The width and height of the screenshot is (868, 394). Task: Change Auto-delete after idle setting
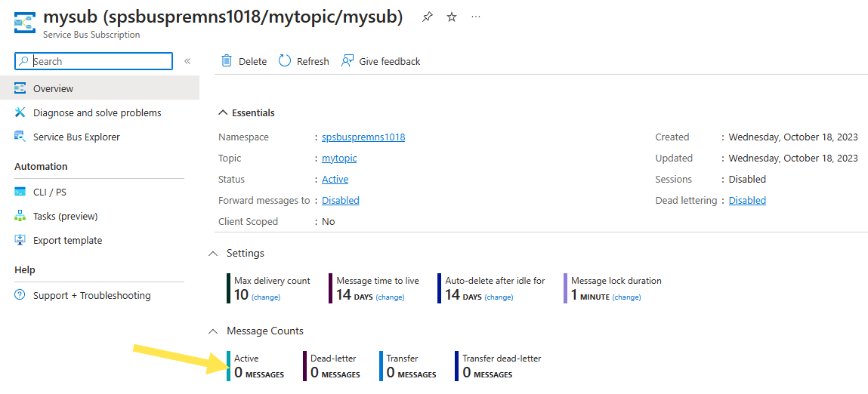pyautogui.click(x=499, y=297)
